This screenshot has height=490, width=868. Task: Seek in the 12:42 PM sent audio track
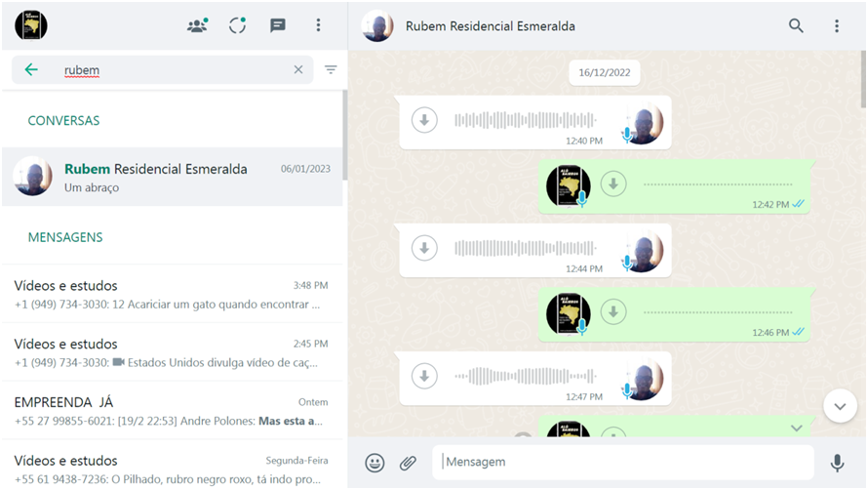coord(718,184)
